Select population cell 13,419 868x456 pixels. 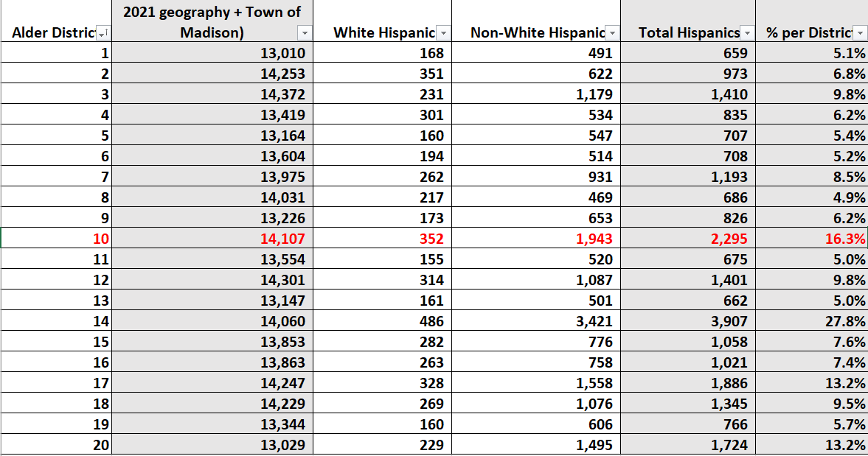coord(212,115)
